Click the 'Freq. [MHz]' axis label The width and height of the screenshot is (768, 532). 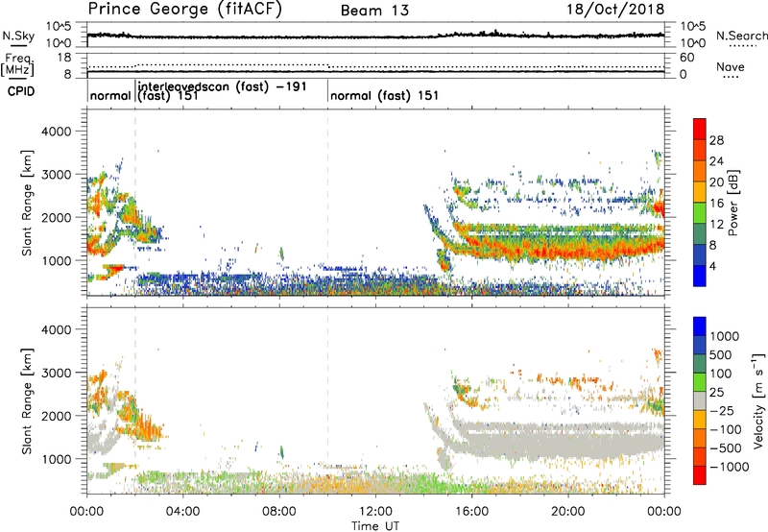(x=19, y=65)
